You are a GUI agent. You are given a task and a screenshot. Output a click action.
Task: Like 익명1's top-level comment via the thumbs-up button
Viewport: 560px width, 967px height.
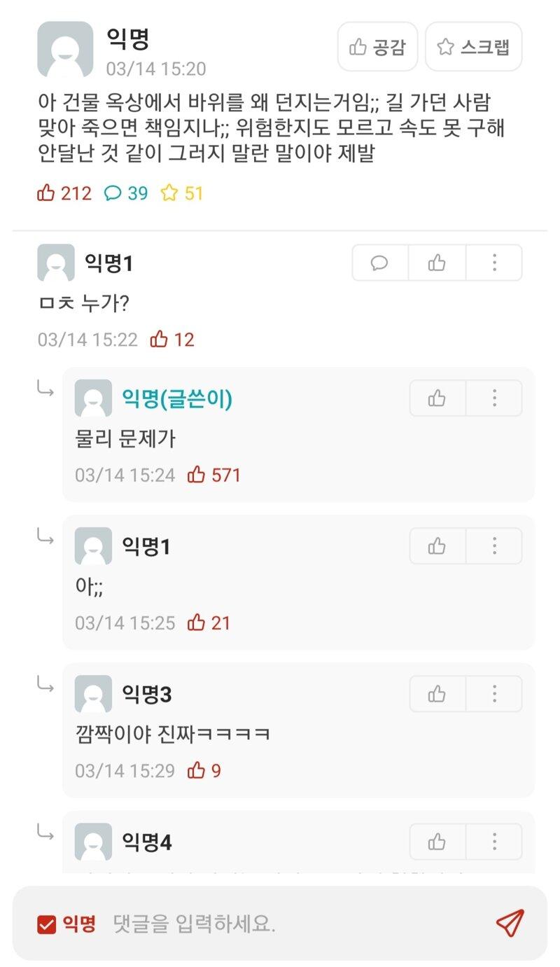(437, 263)
